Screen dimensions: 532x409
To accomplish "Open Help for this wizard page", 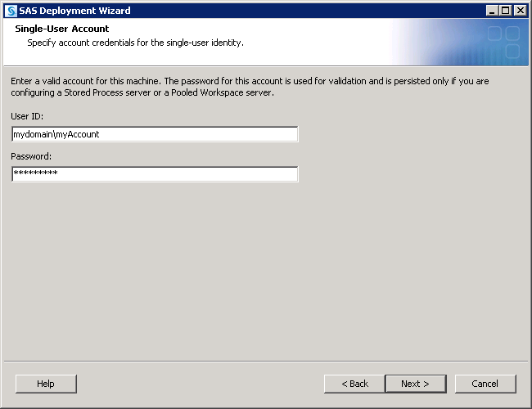I will click(x=46, y=384).
